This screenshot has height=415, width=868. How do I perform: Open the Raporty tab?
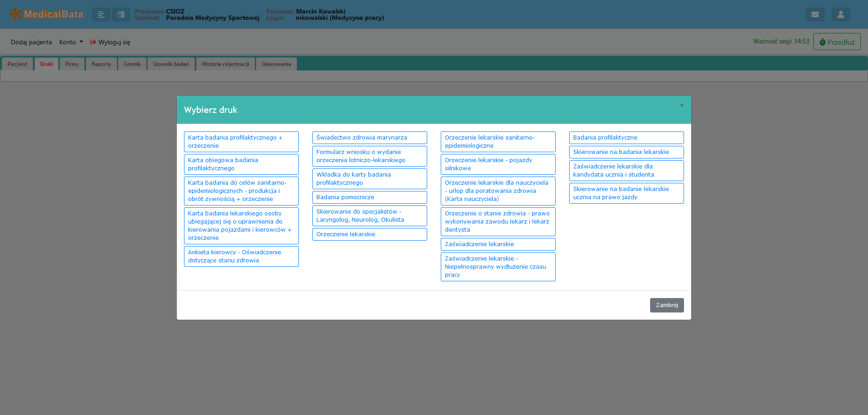(101, 64)
